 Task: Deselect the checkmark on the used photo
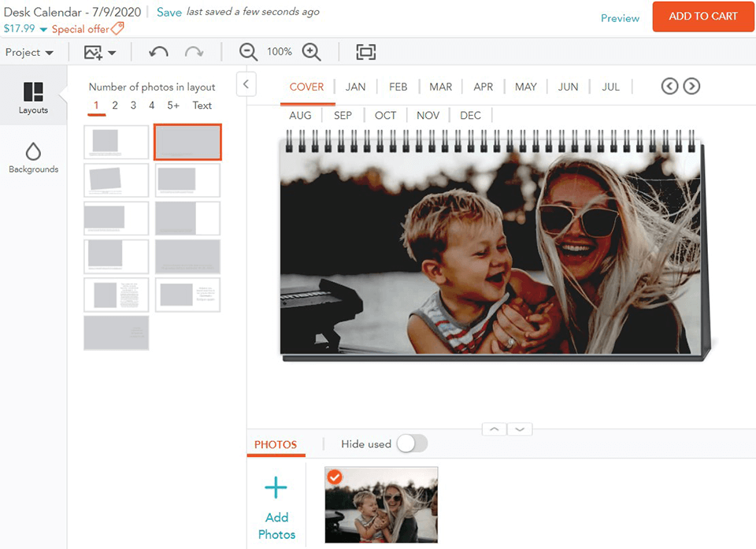(x=335, y=477)
